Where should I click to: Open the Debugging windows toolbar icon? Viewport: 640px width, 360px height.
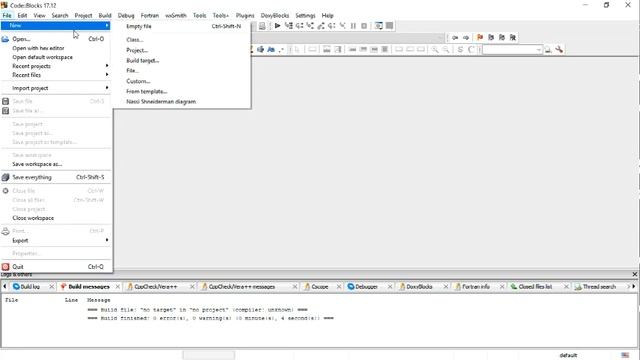[x=379, y=26]
